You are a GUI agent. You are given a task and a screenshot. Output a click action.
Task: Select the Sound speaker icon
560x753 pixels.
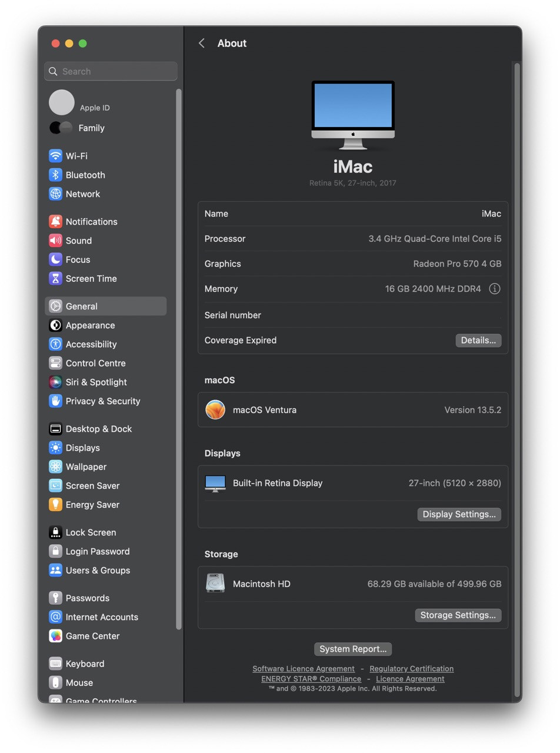point(55,240)
